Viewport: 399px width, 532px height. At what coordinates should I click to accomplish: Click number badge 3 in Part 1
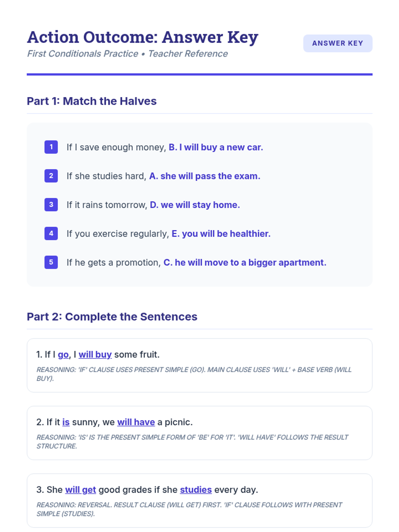(51, 204)
